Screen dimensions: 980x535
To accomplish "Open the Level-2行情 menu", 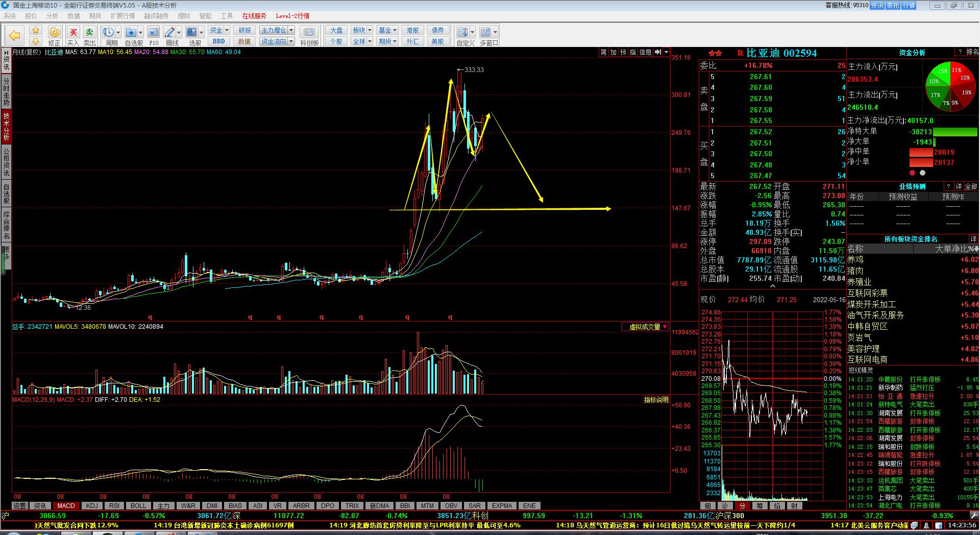I will [292, 16].
